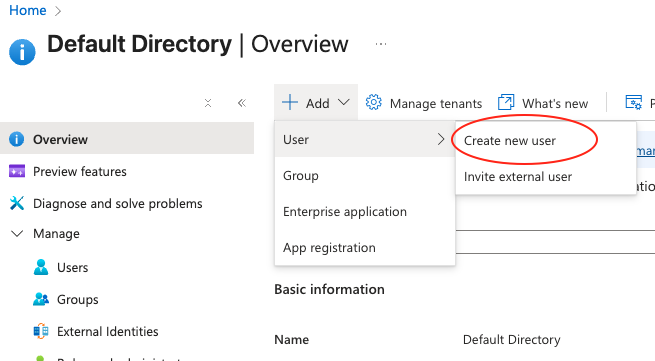Select Create new user
This screenshot has height=361, width=655.
[x=510, y=141]
